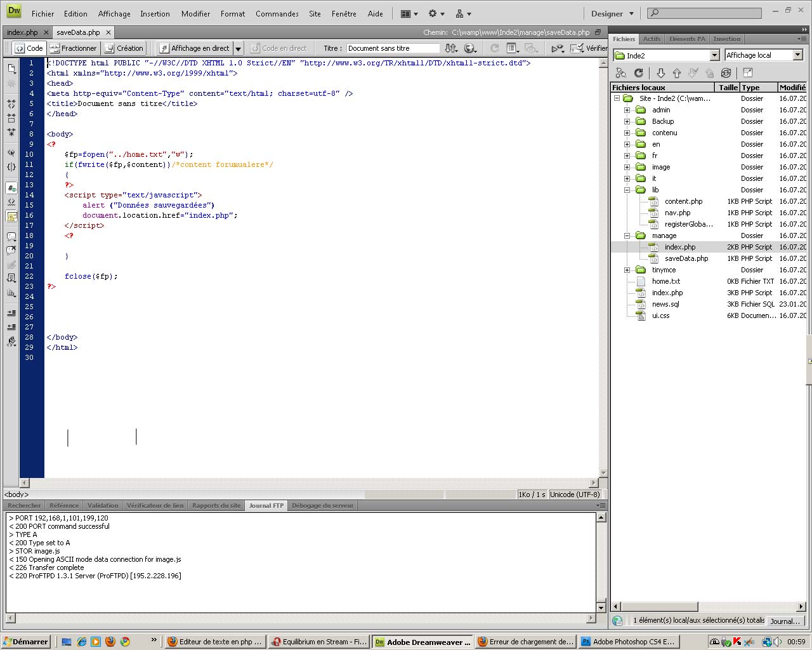The image size is (812, 650).
Task: Switch to Vérificateur de lien tab
Action: tap(155, 505)
